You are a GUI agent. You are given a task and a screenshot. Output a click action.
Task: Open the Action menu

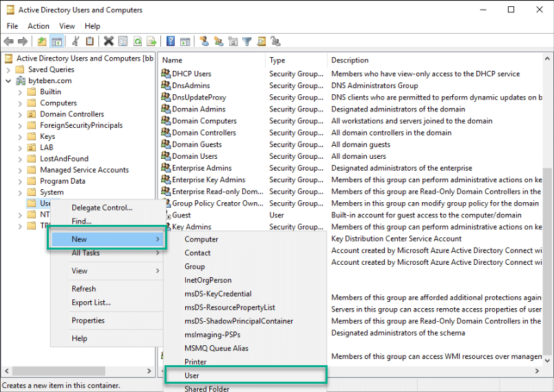[39, 26]
